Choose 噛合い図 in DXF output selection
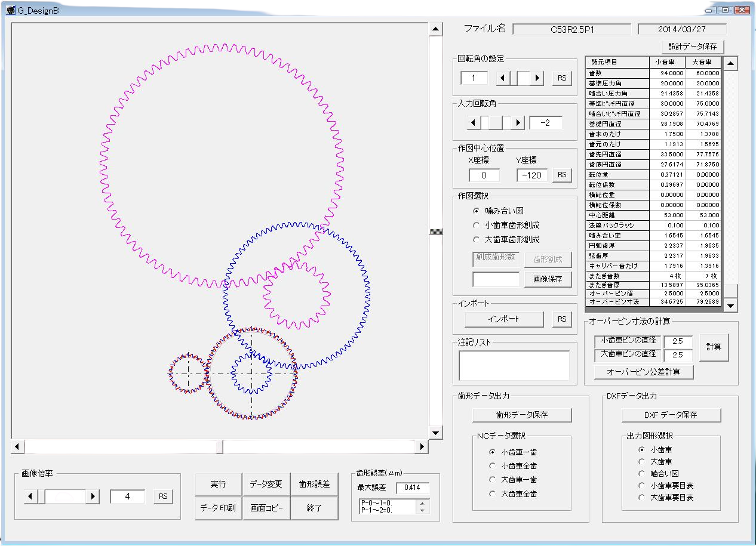The image size is (756, 546). point(642,473)
